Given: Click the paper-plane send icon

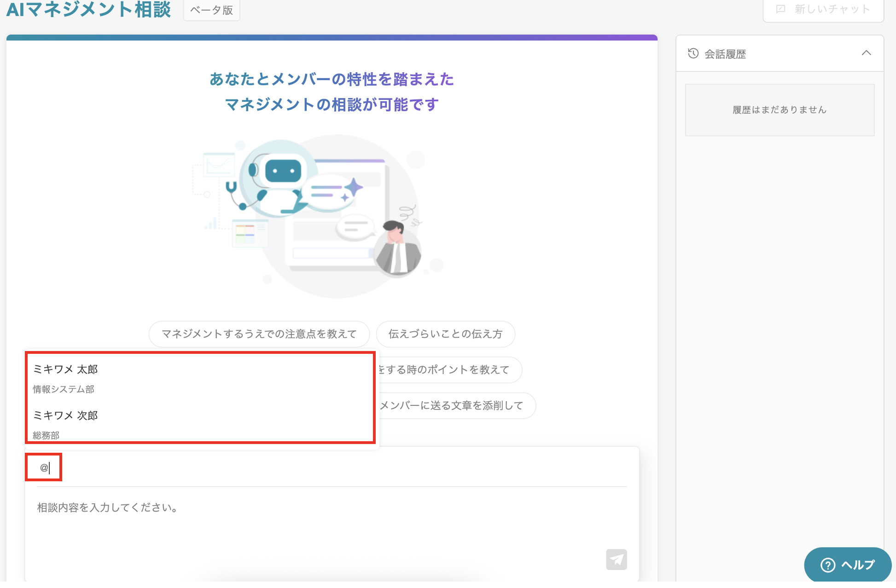Looking at the screenshot, I should click(616, 559).
